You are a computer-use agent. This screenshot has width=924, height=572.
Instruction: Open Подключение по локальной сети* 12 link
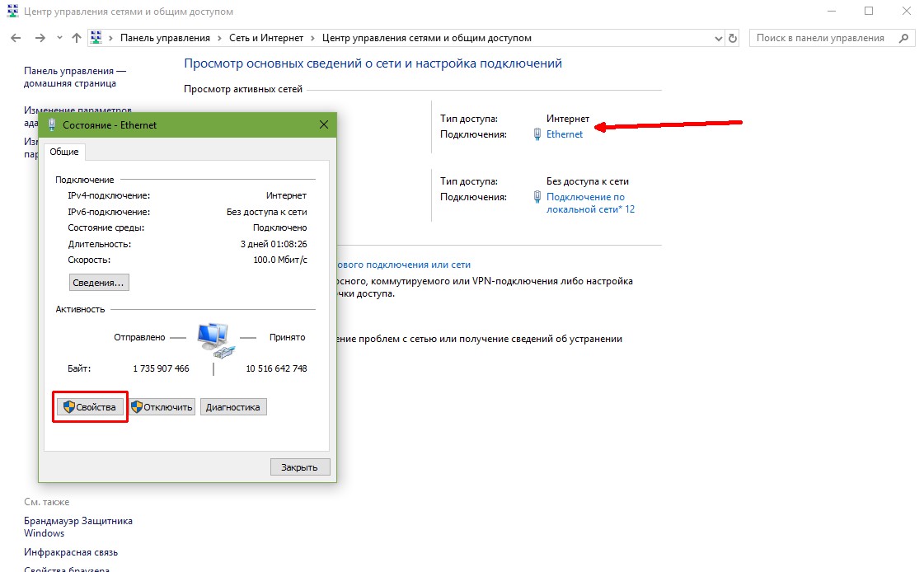(590, 203)
